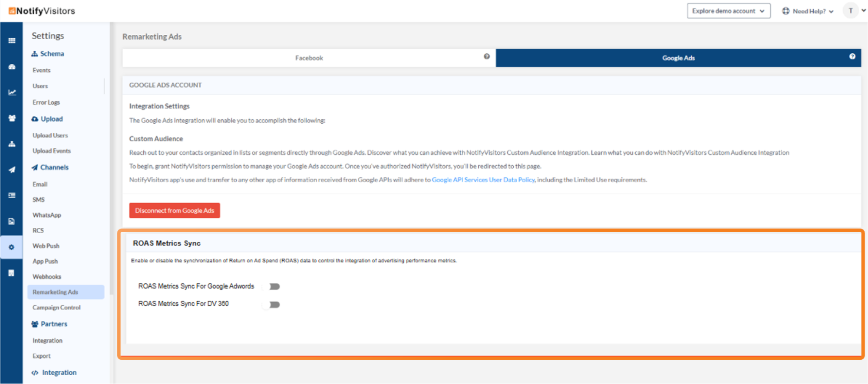This screenshot has height=384, width=868.
Task: Expand the profile menu arrow
Action: tap(863, 11)
